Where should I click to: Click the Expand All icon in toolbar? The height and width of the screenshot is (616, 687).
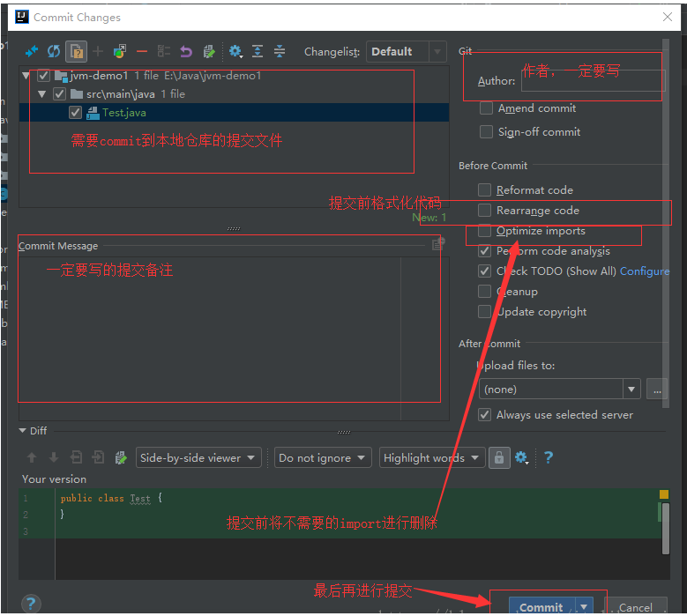[258, 52]
